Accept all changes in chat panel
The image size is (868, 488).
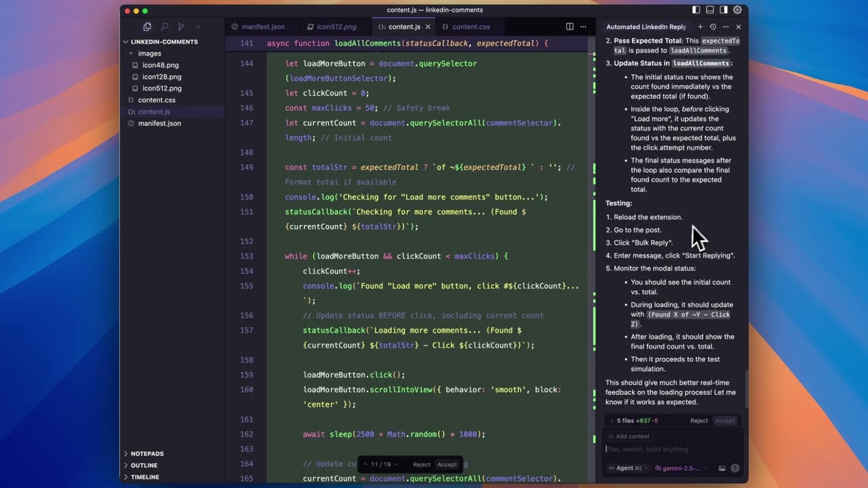tap(725, 421)
